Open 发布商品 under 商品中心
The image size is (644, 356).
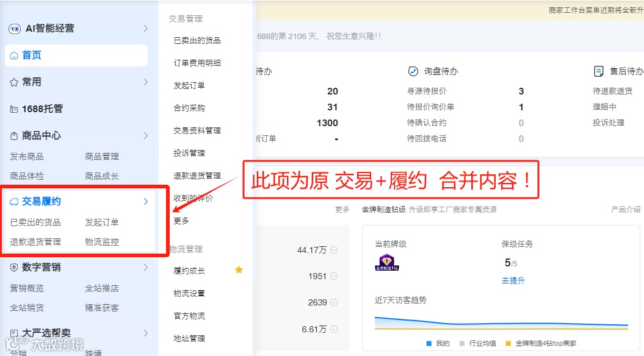click(27, 157)
